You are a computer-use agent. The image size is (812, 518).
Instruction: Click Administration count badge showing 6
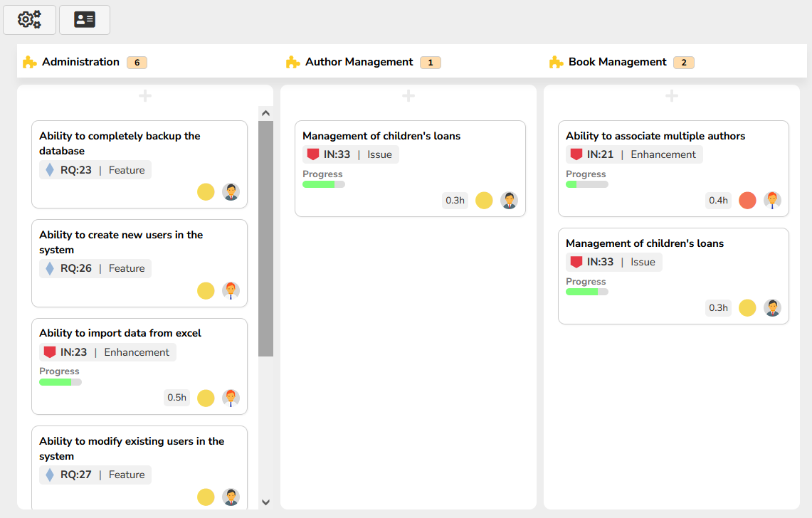tap(137, 63)
